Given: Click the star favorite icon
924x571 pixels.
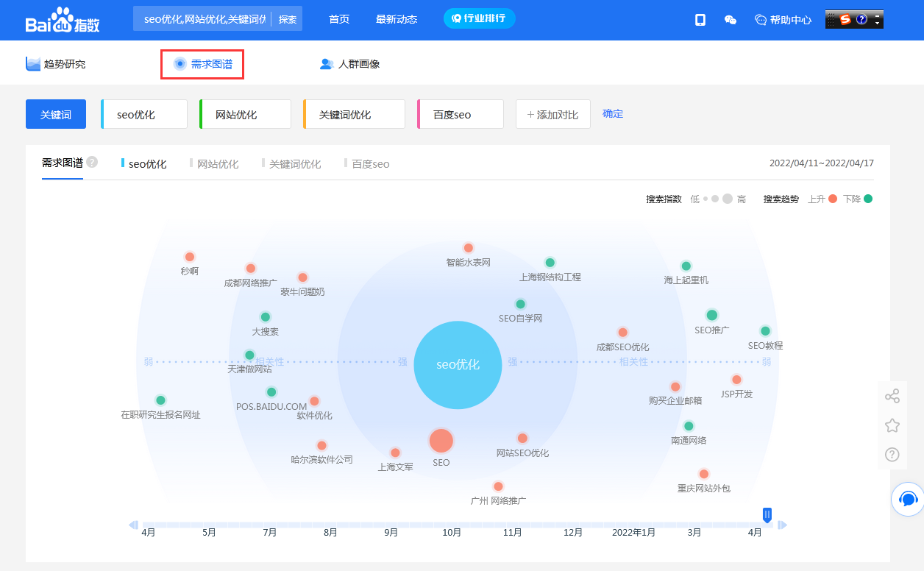Looking at the screenshot, I should (x=892, y=425).
